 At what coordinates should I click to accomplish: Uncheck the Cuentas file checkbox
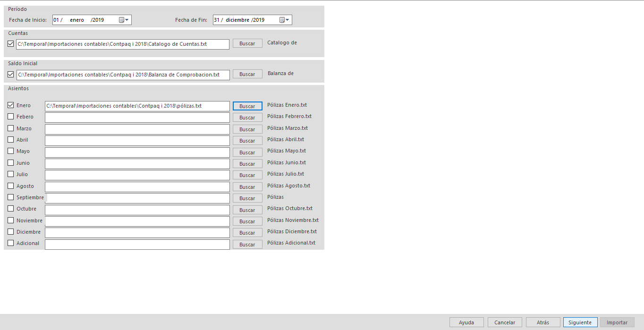11,44
